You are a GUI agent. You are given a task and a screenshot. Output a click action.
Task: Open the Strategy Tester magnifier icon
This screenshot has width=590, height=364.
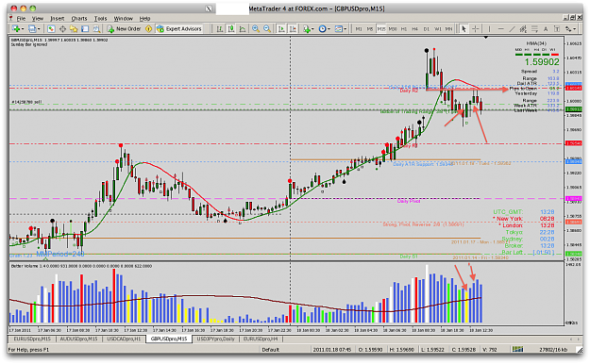(96, 29)
